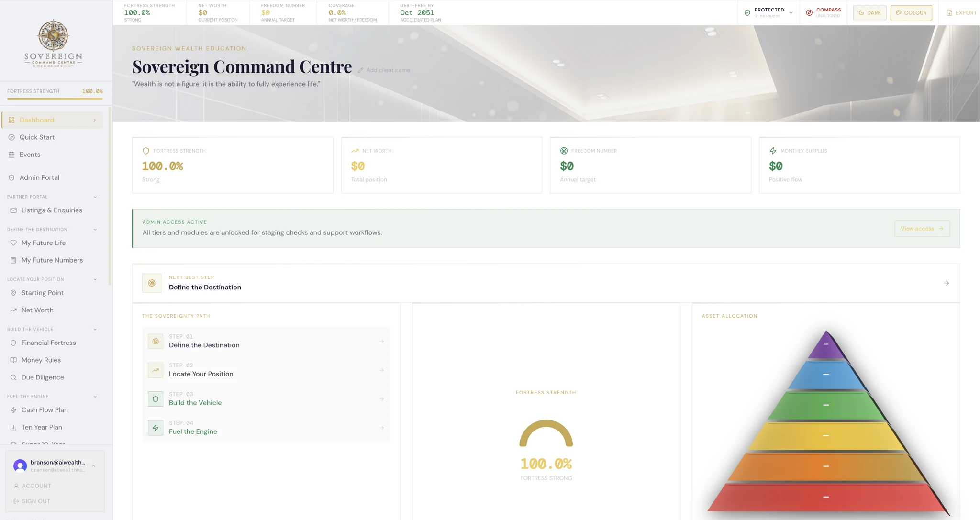Click View access button
Screen dimensions: 980x520
tap(922, 229)
